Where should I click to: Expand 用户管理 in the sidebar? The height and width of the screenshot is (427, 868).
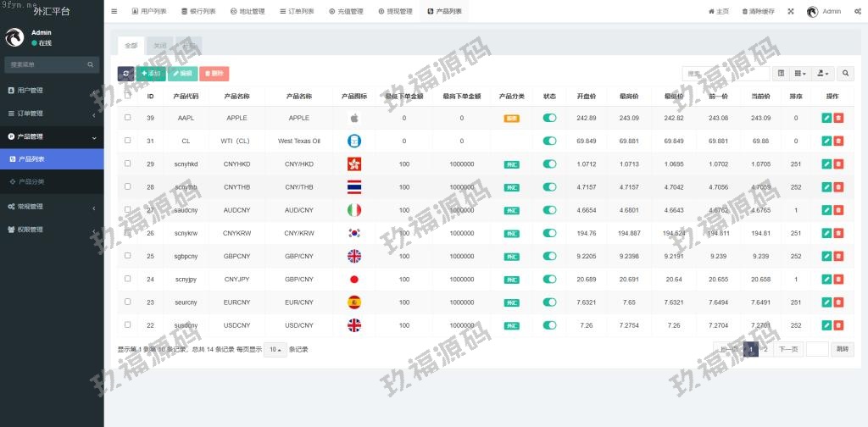click(52, 90)
